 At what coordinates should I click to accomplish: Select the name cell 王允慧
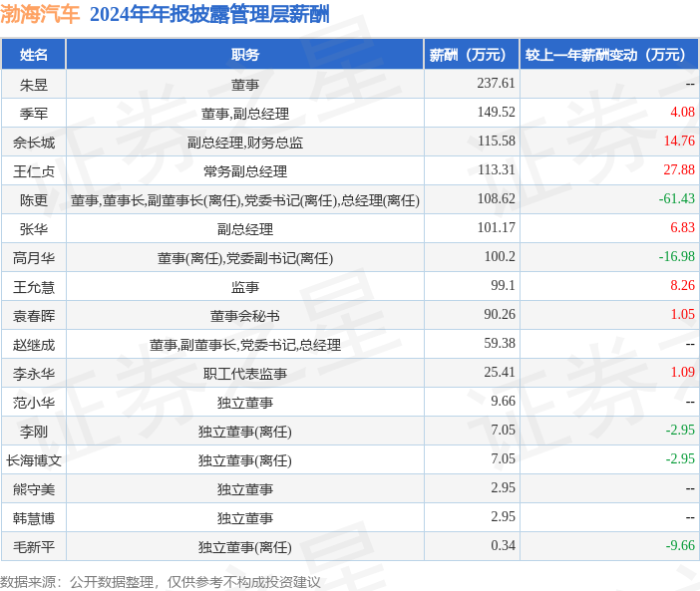34,287
